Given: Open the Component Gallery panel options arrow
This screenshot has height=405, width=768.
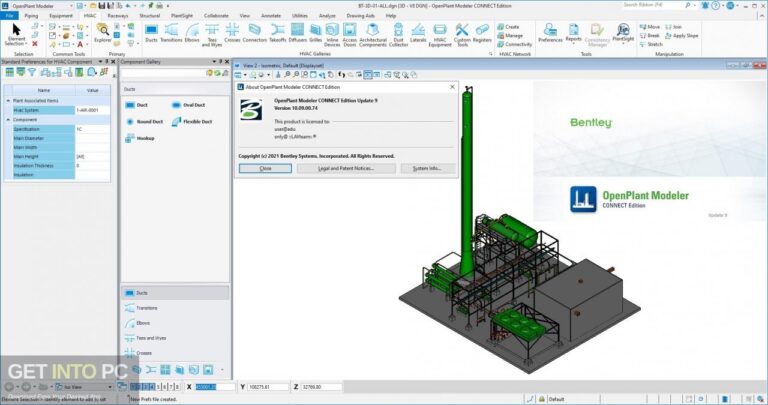Looking at the screenshot, I should click(x=214, y=62).
